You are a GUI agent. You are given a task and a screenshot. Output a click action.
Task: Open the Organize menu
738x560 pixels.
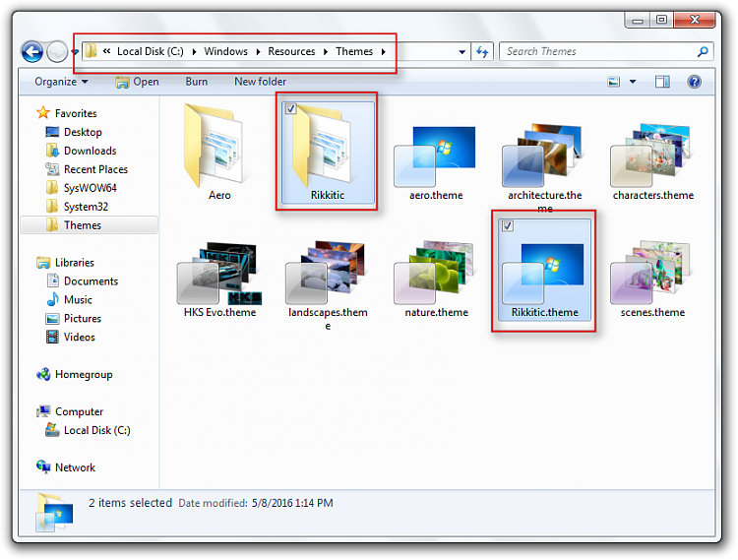pyautogui.click(x=61, y=82)
